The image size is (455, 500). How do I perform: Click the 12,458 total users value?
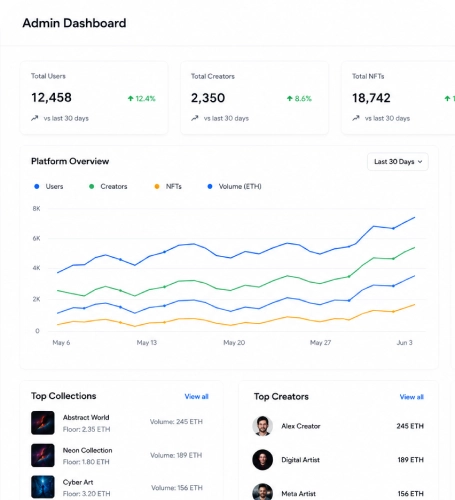click(x=51, y=98)
